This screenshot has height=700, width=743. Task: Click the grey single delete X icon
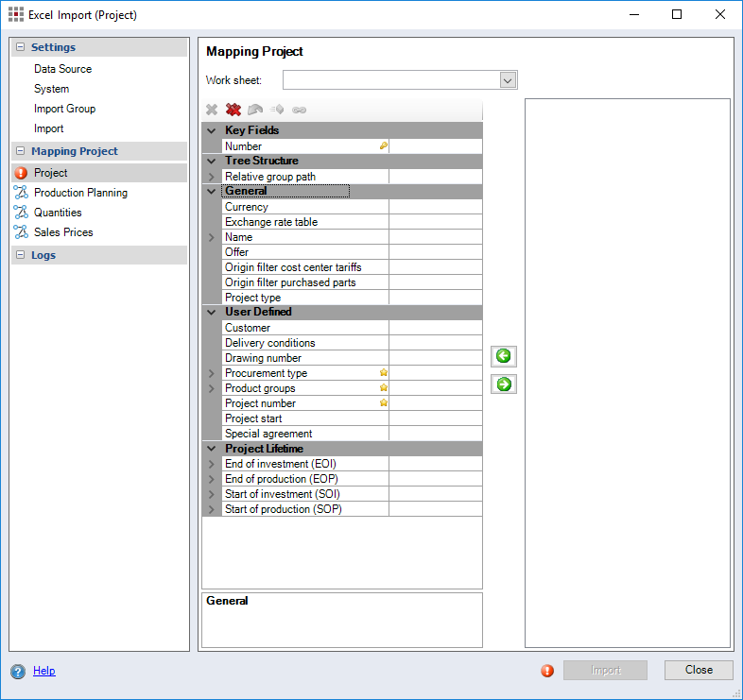click(212, 111)
